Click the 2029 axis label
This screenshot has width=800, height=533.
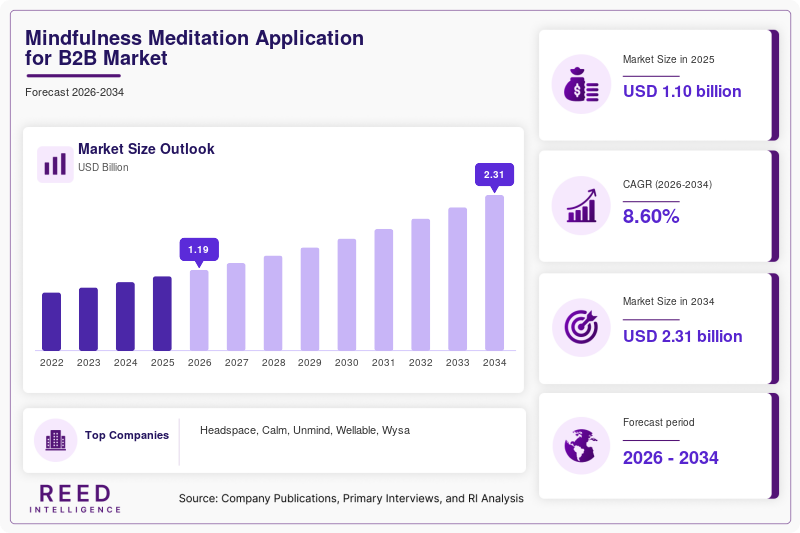310,363
